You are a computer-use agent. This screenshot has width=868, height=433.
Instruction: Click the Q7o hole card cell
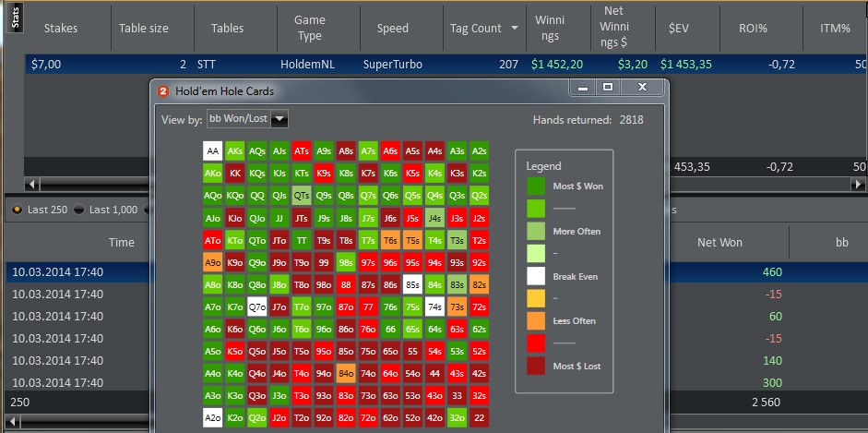click(x=256, y=307)
